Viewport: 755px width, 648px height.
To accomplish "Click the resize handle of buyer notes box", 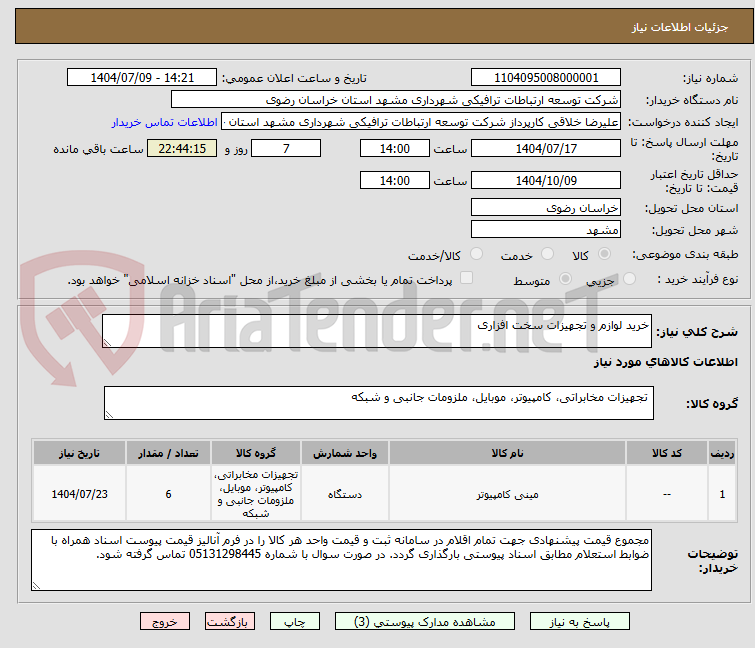I will pyautogui.click(x=36, y=585).
